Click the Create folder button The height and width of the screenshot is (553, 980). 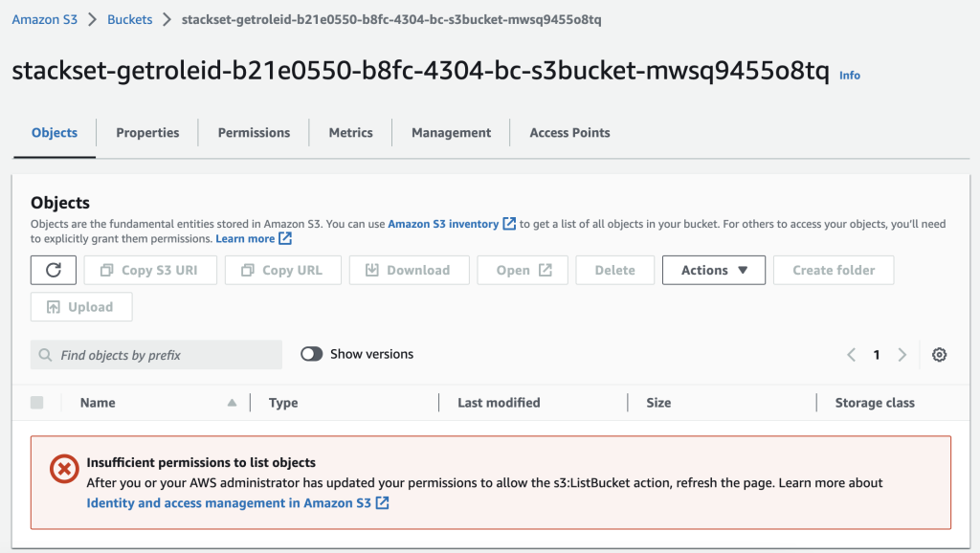tap(833, 270)
